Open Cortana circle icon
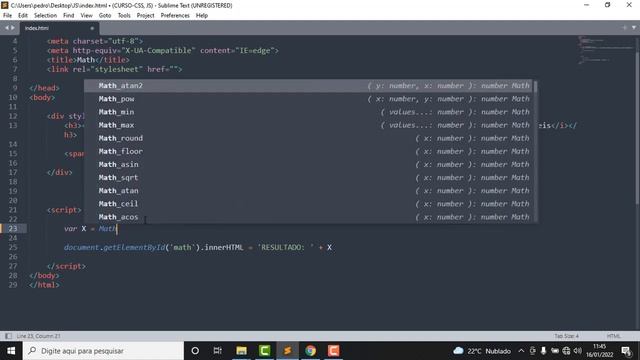Image resolution: width=640 pixels, height=360 pixels. (x=195, y=351)
